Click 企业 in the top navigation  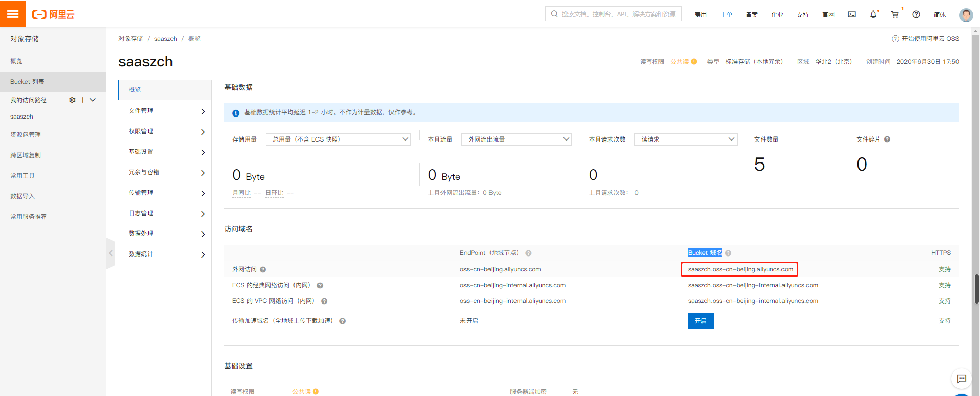pyautogui.click(x=777, y=15)
